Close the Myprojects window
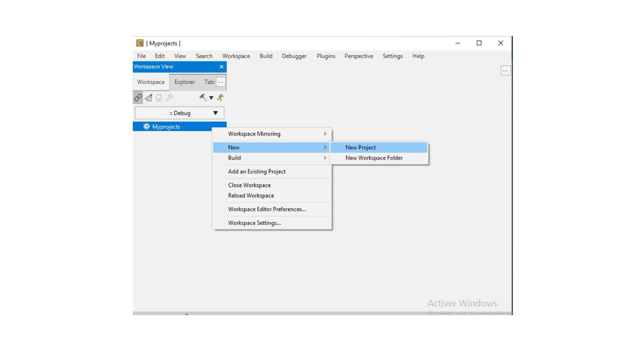 (x=501, y=43)
